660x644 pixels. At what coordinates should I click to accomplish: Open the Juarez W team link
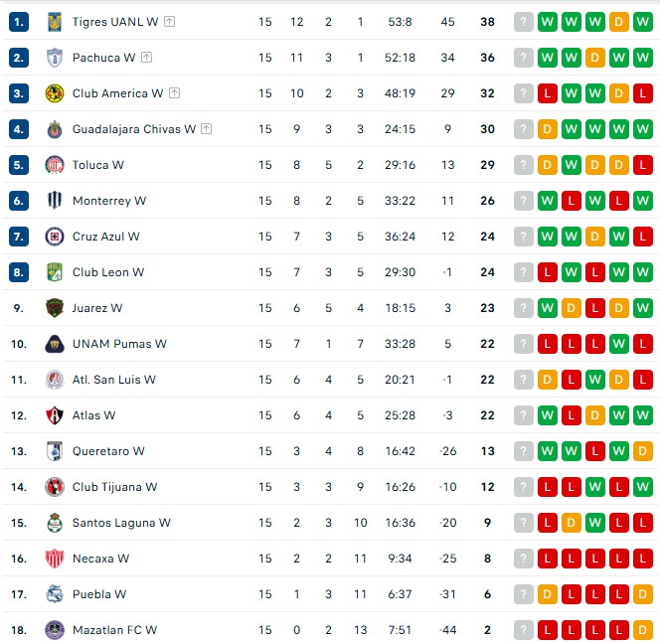click(97, 308)
